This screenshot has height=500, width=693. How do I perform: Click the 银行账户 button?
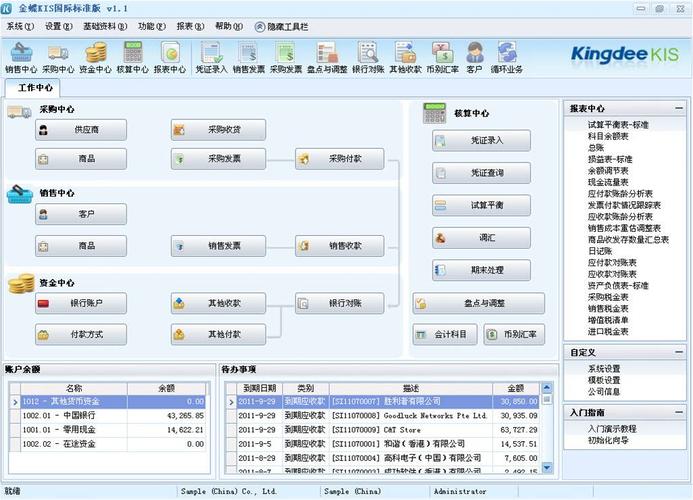click(x=81, y=303)
